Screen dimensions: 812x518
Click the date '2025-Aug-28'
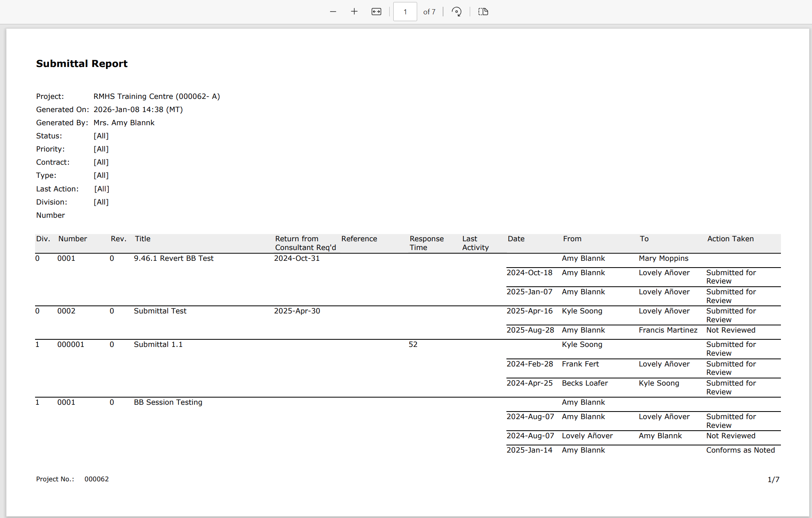530,330
